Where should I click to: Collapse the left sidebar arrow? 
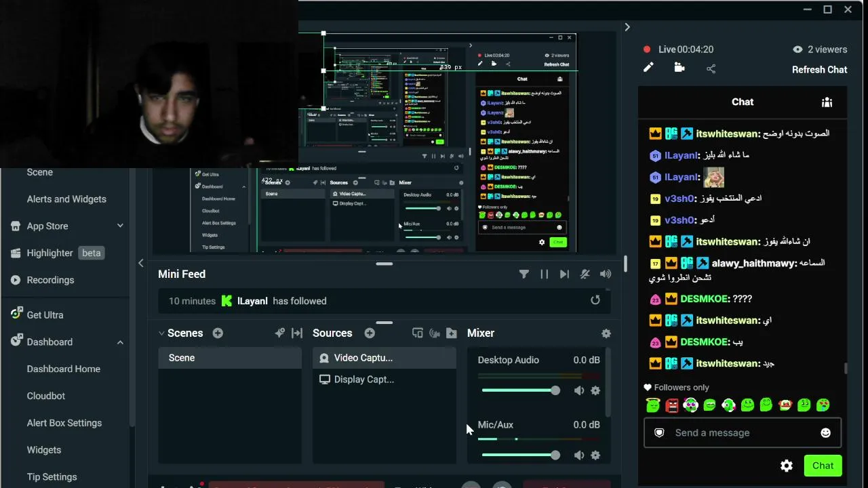coord(141,263)
